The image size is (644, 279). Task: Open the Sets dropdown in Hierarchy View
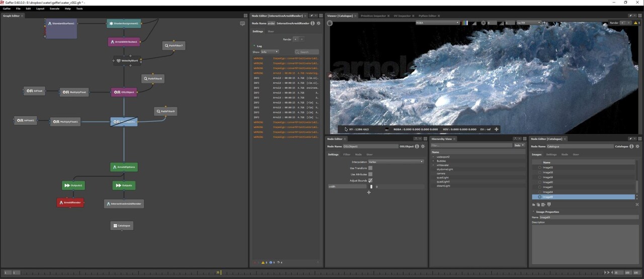(x=519, y=145)
